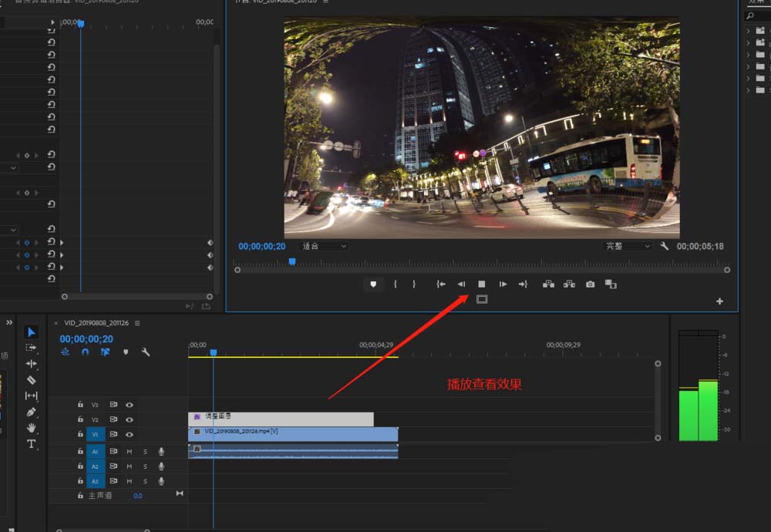Viewport: 771px width, 532px height.
Task: Pick the Pen tool
Action: (x=32, y=412)
